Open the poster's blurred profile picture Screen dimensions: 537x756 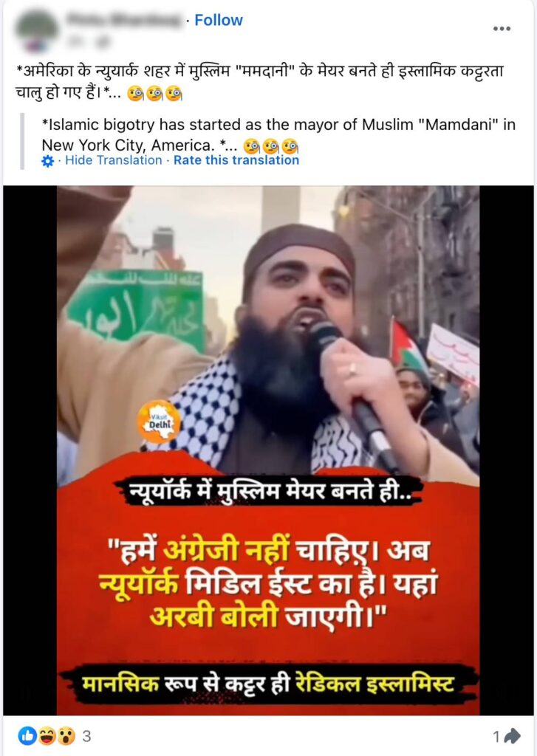[x=35, y=30]
